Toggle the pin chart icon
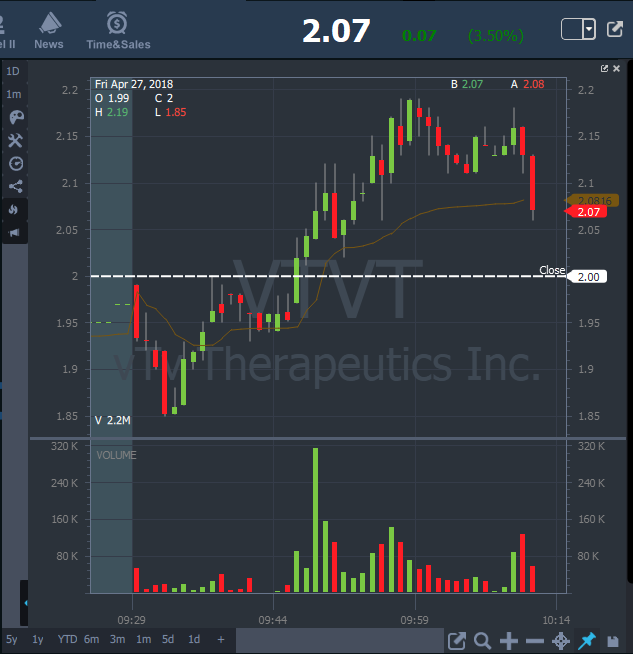This screenshot has height=654, width=633. click(587, 641)
